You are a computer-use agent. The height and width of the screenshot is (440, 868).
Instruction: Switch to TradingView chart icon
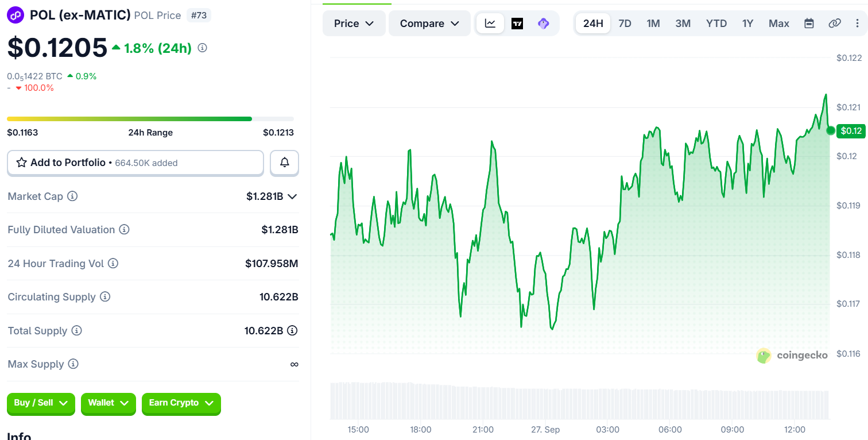[x=517, y=24]
